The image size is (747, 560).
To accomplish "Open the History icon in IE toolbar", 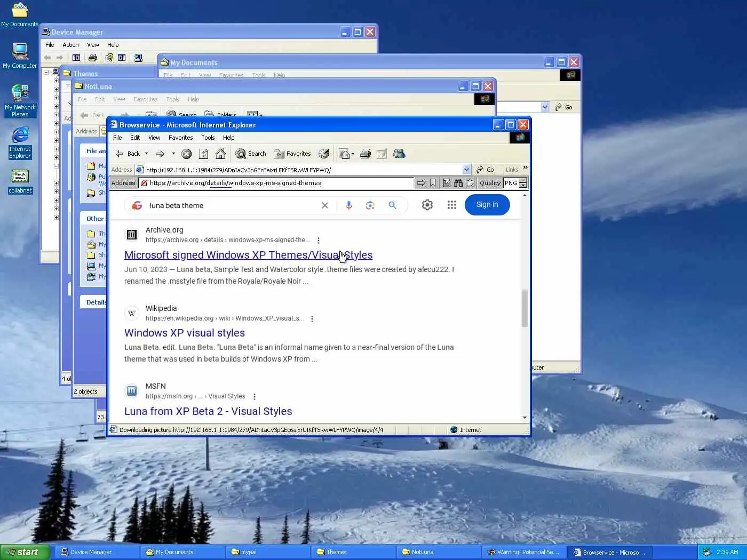I will [324, 154].
